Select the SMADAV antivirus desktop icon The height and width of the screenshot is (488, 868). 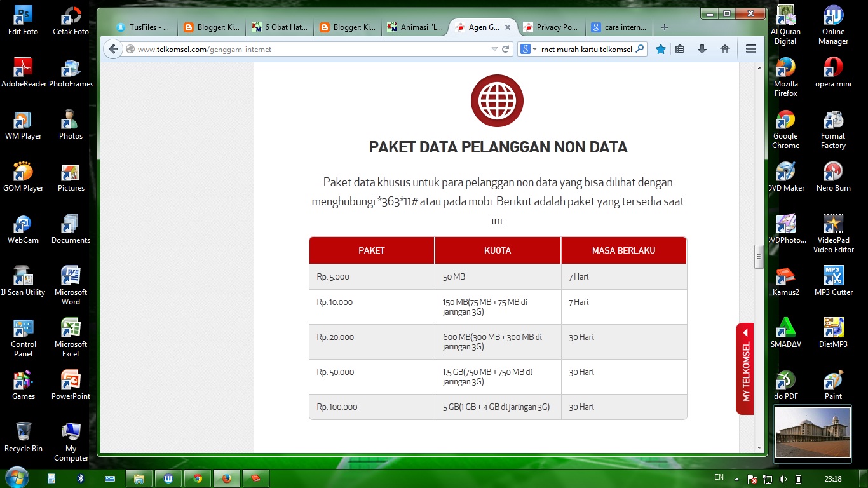click(x=785, y=333)
